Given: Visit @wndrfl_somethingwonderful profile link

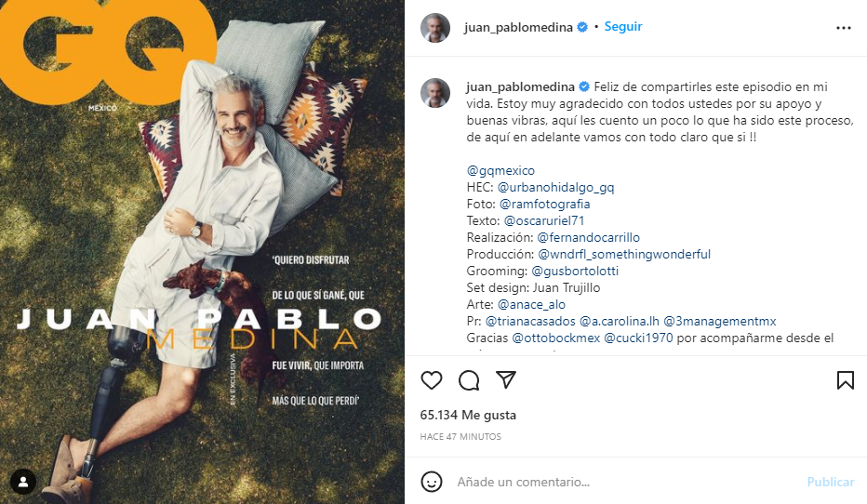Looking at the screenshot, I should click(624, 254).
